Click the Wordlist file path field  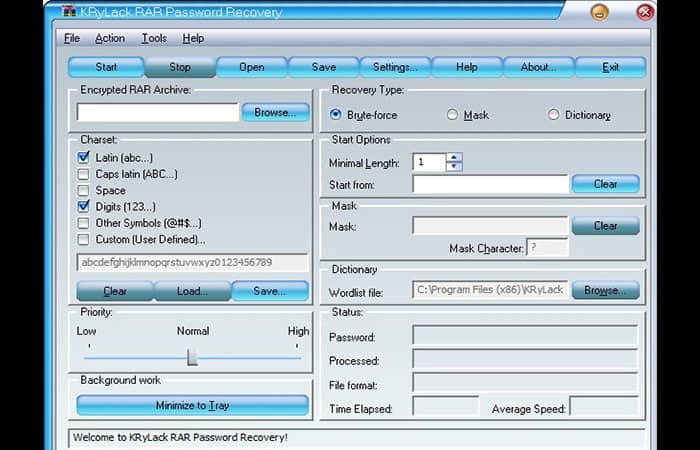(x=490, y=290)
